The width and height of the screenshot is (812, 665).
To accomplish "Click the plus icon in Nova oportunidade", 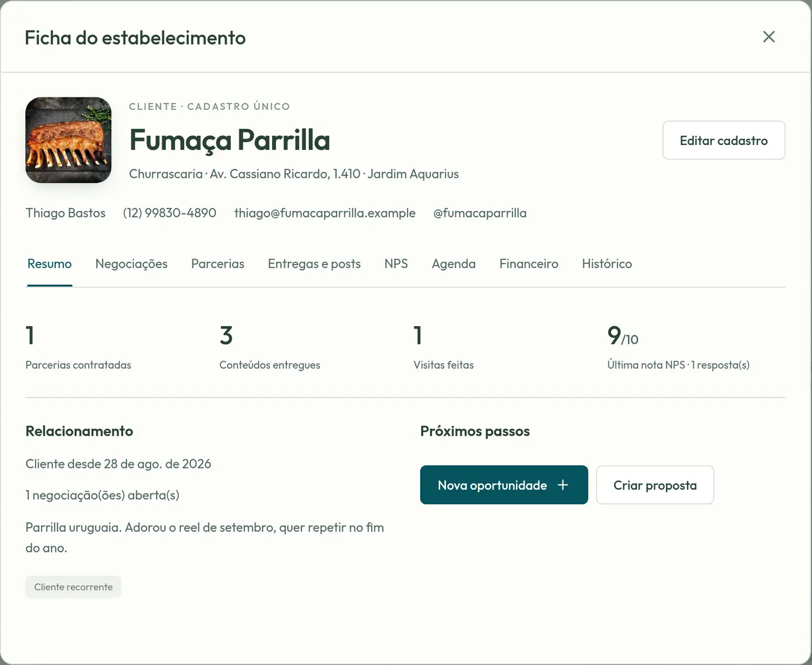I will coord(562,485).
